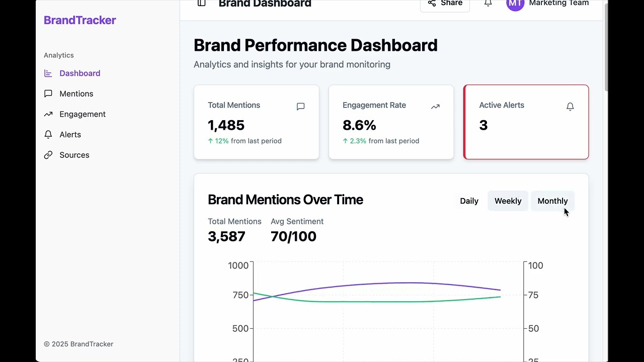Viewport: 644px width, 362px height.
Task: Click the MT user avatar
Action: (x=515, y=4)
